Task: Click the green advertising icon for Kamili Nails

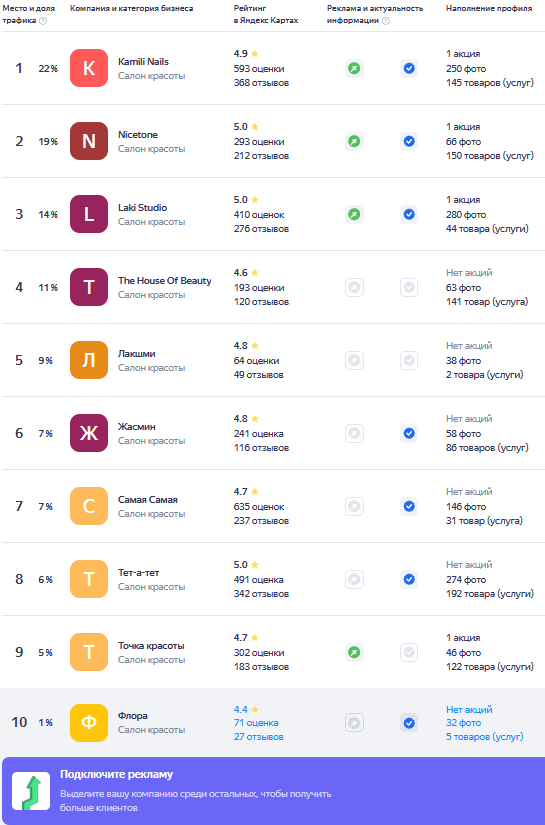Action: [354, 68]
